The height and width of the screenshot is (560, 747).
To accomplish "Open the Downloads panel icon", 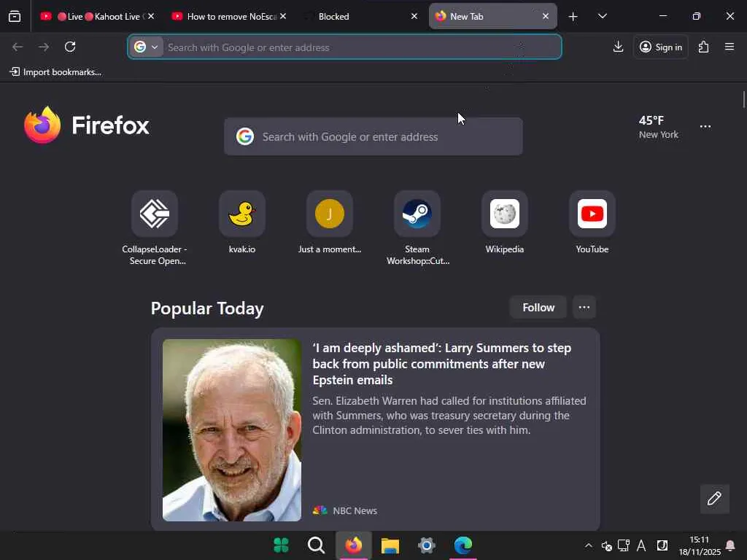I will (x=618, y=47).
